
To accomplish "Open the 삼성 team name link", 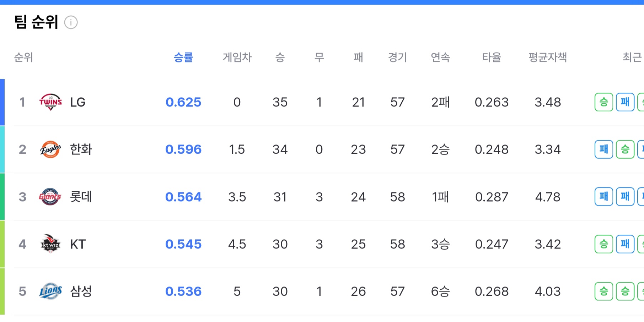I will (x=81, y=291).
